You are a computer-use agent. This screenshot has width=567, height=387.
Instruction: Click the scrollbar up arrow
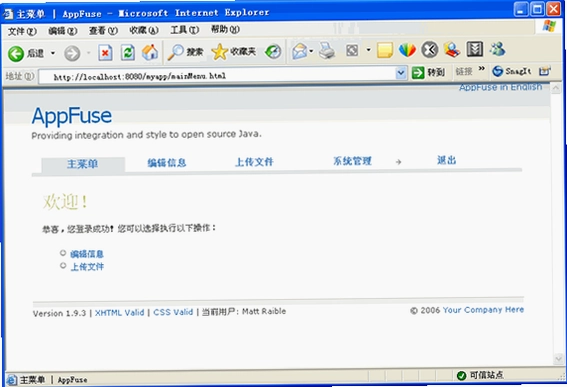[x=556, y=88]
